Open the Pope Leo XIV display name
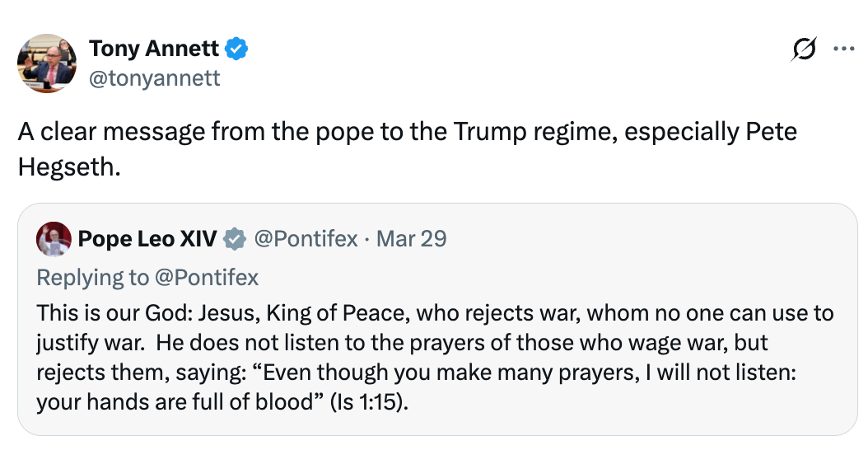Screen dimensions: 868x450 pos(147,240)
